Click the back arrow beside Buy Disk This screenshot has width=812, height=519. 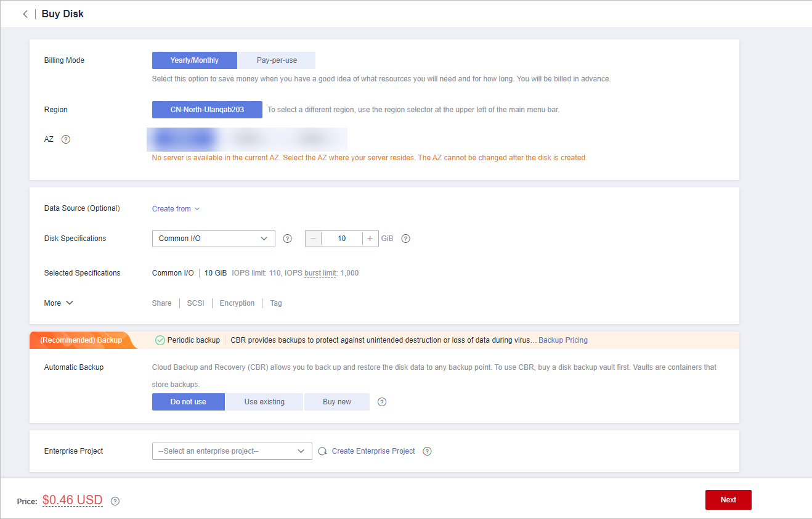pos(25,14)
